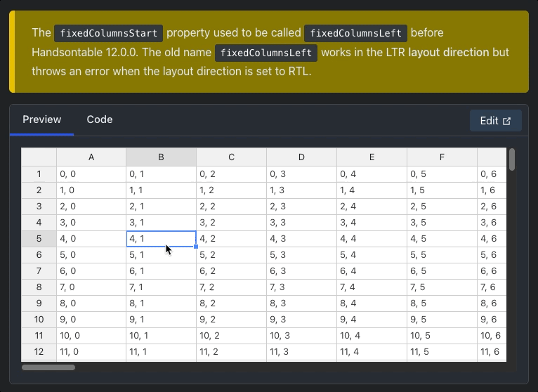This screenshot has width=538, height=392.
Task: Click cell containing "9, 6"
Action: coord(492,319)
